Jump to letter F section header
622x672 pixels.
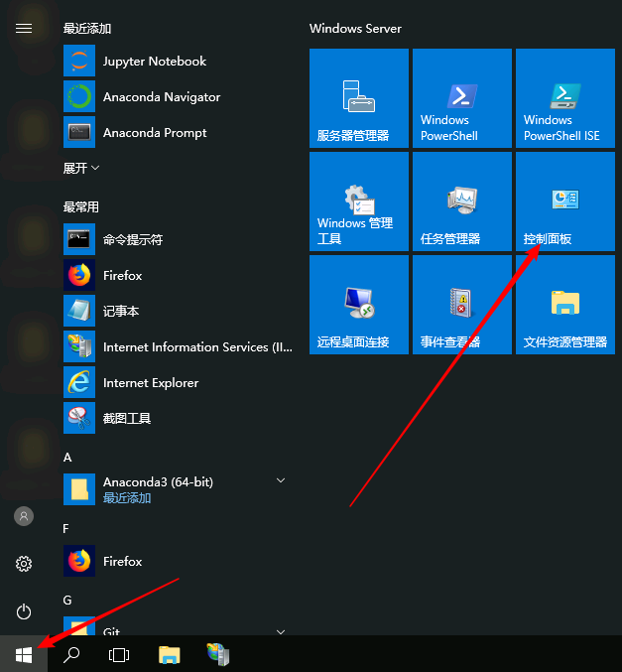[x=65, y=529]
